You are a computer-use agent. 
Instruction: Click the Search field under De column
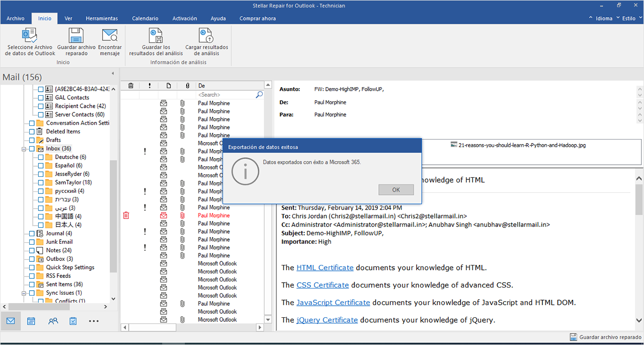pyautogui.click(x=225, y=95)
